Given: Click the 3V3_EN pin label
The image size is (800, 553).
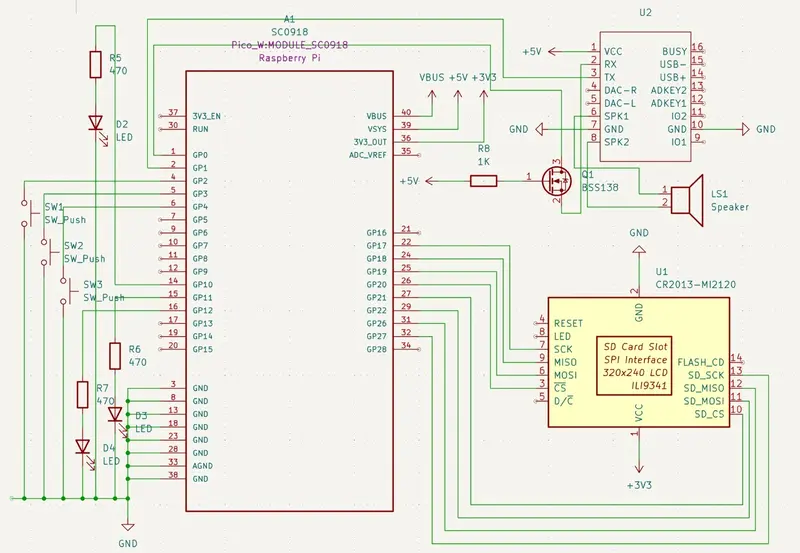Looking at the screenshot, I should pos(207,116).
